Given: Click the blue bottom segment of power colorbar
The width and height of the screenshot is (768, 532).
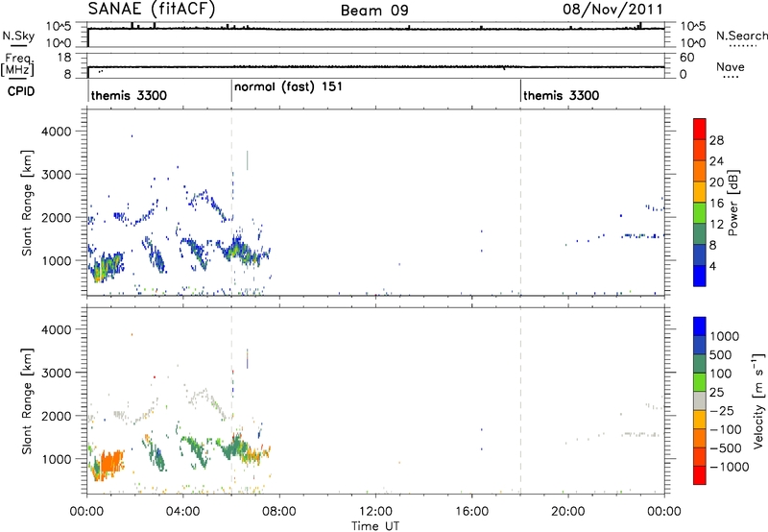Looking at the screenshot, I should [700, 276].
